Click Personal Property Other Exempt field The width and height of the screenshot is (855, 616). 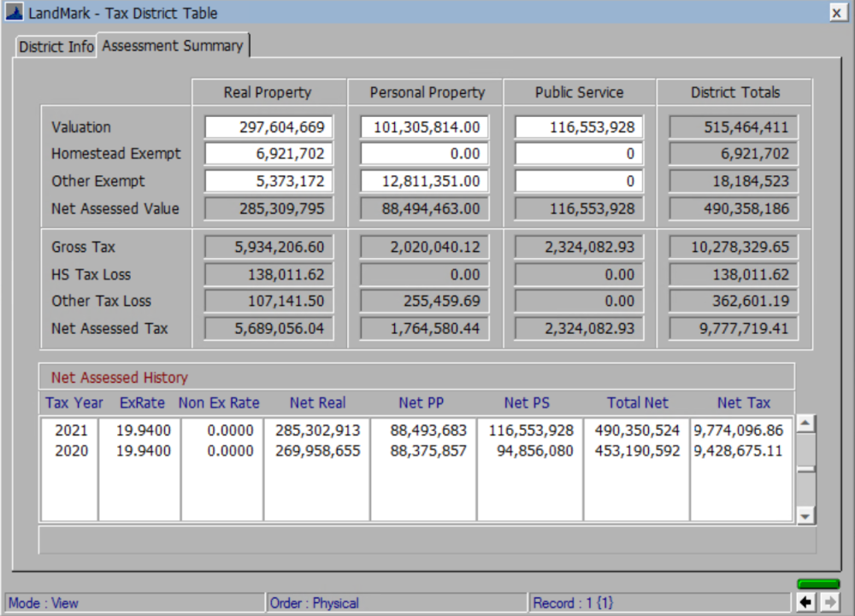[x=424, y=181]
